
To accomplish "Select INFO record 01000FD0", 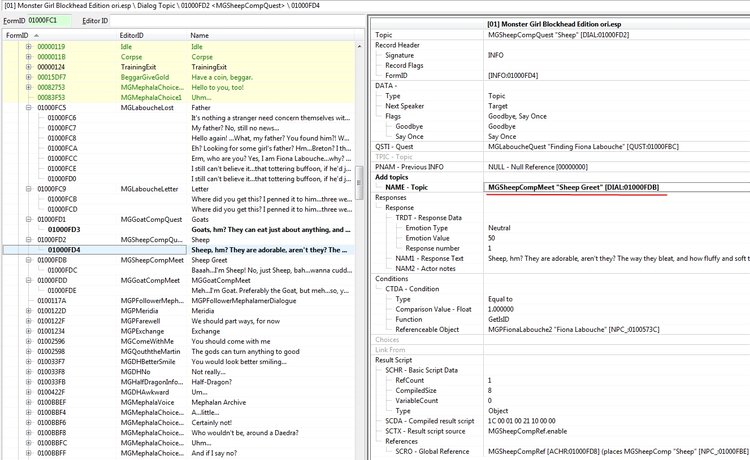I will 179,179.
